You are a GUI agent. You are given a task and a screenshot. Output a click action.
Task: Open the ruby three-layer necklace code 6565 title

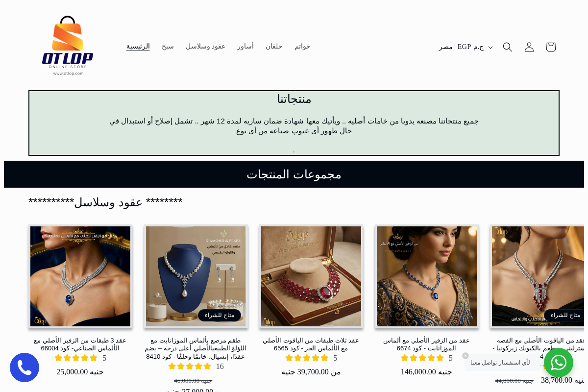(311, 344)
